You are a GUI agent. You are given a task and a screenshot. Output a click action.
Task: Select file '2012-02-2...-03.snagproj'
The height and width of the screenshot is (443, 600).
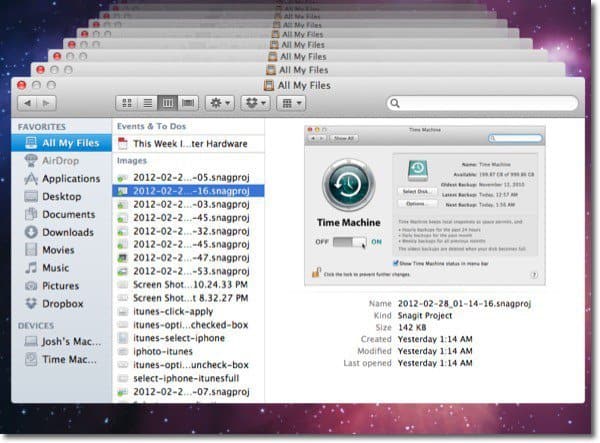188,204
